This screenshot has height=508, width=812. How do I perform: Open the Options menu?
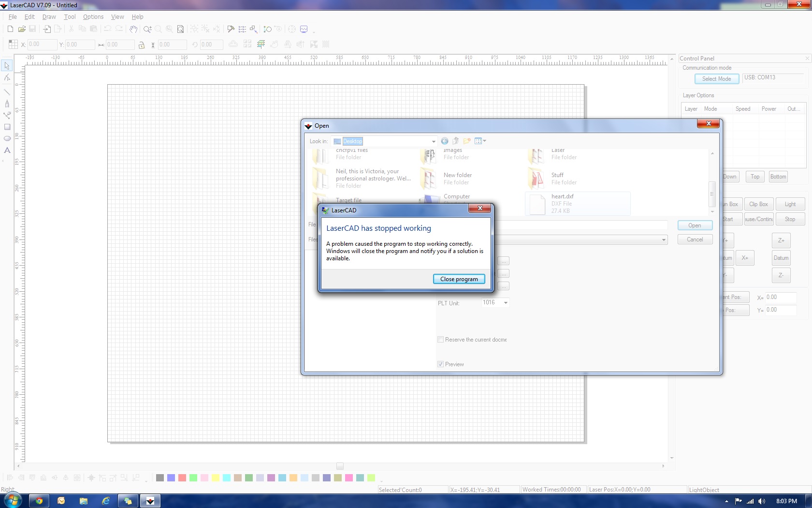point(93,17)
